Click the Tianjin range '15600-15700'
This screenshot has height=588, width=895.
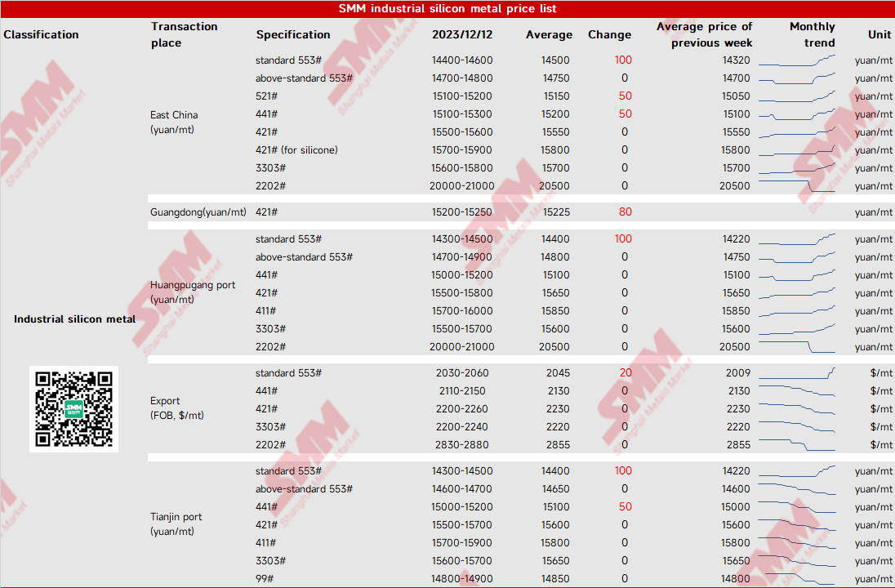(x=461, y=560)
